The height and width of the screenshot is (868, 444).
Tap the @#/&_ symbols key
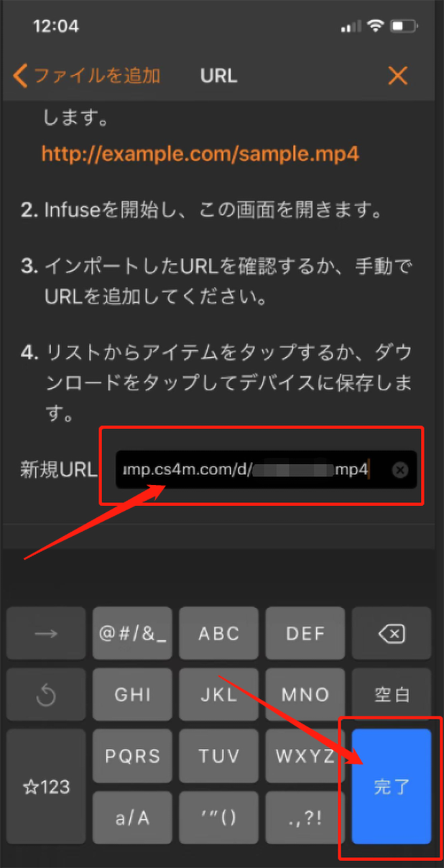pyautogui.click(x=133, y=633)
